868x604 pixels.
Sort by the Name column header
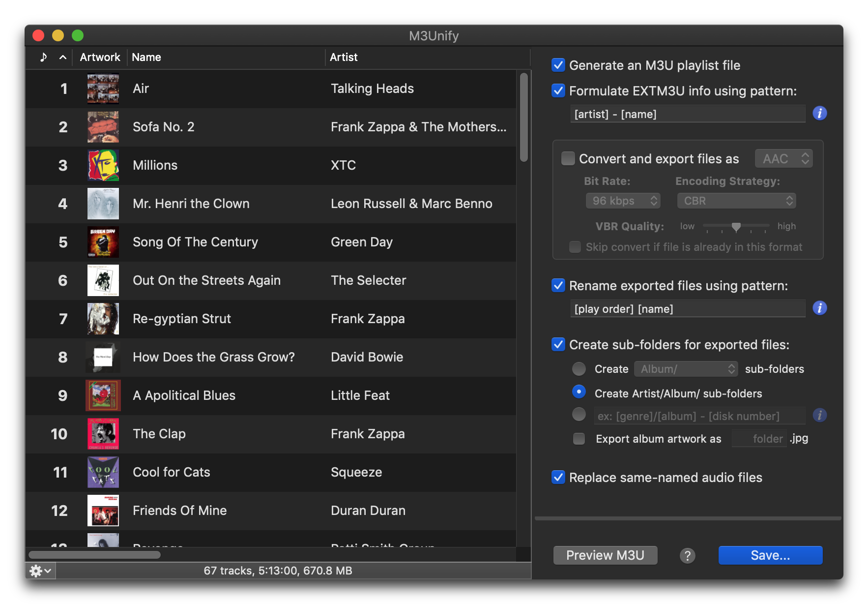pos(226,57)
